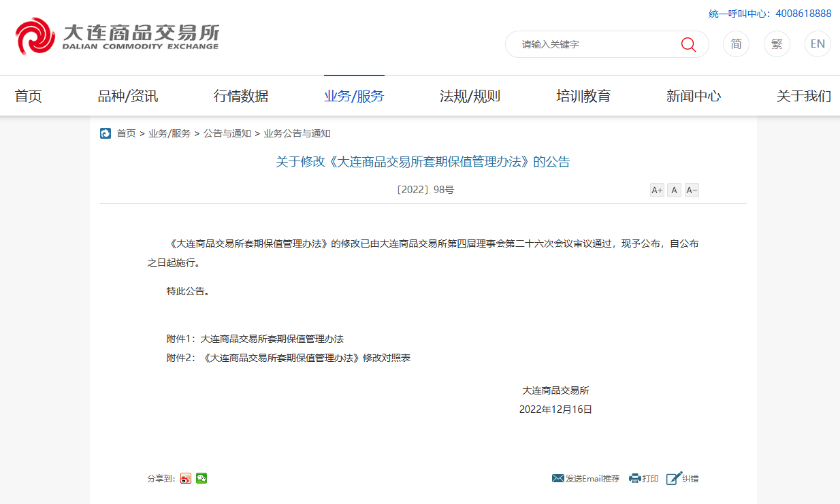Open the 法规/规则 navigation menu
This screenshot has height=504, width=840.
[470, 96]
